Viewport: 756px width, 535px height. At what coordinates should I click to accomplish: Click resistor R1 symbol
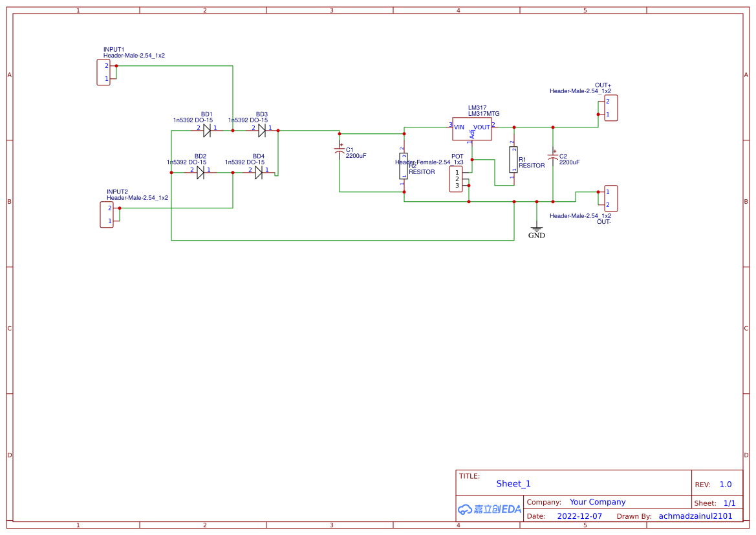coord(513,160)
